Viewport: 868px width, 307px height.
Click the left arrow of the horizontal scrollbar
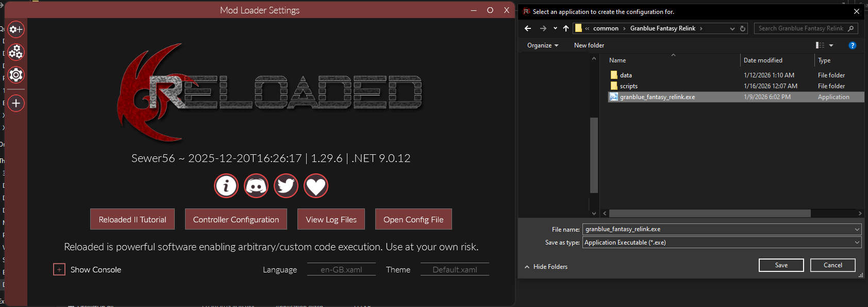(x=605, y=213)
